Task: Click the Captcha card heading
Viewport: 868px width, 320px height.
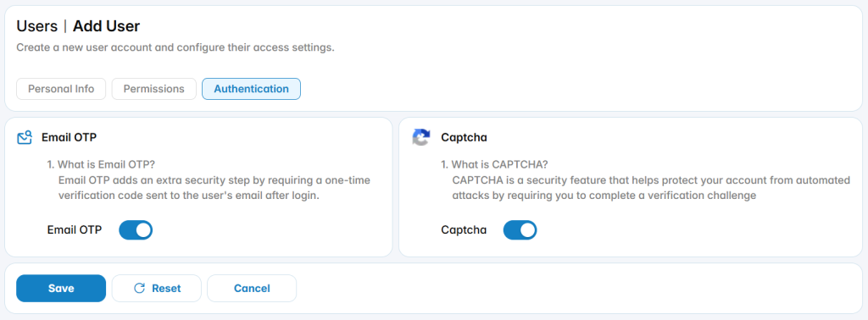Action: tap(464, 138)
